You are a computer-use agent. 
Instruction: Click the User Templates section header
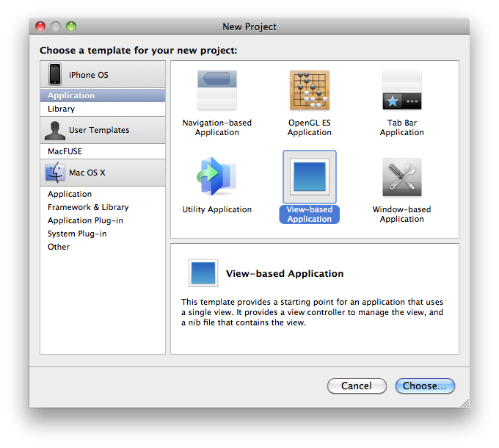pyautogui.click(x=103, y=130)
